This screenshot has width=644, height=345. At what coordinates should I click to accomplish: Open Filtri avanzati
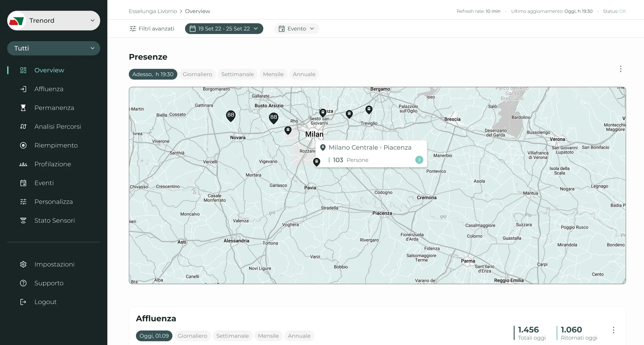(152, 28)
